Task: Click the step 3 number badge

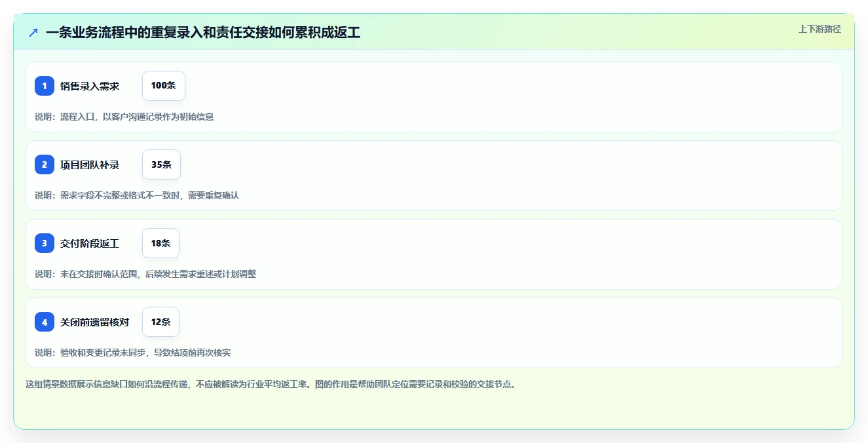Action: pyautogui.click(x=45, y=243)
